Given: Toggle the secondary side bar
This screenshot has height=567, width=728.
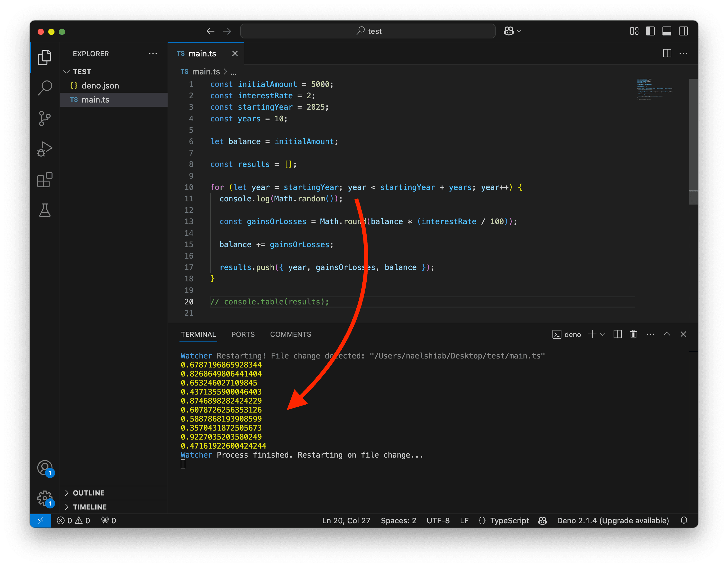Looking at the screenshot, I should [683, 31].
